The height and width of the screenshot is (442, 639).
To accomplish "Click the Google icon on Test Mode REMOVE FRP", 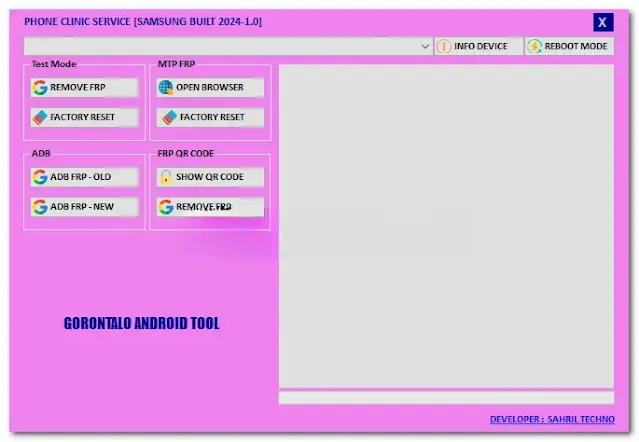I will [x=40, y=87].
